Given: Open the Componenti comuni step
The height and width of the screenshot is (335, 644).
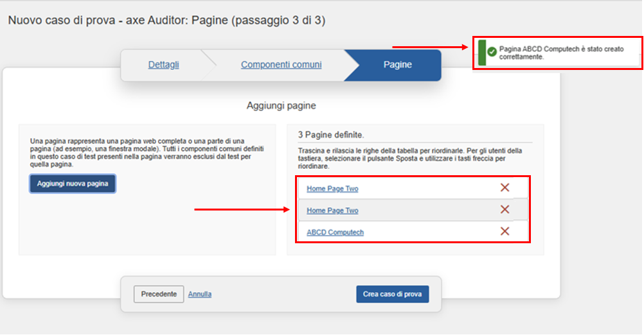Looking at the screenshot, I should click(x=281, y=65).
